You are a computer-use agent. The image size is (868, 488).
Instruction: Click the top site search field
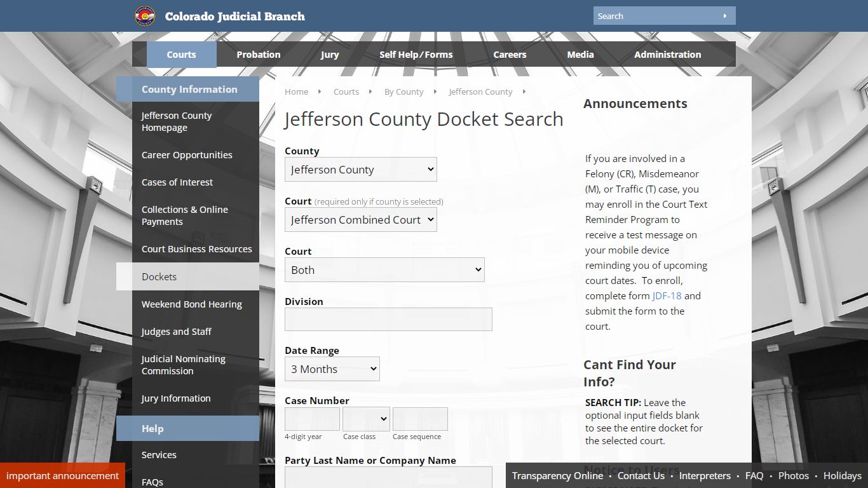[656, 16]
